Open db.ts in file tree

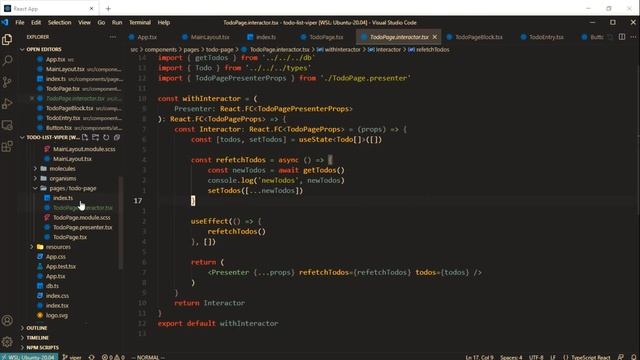point(52,286)
